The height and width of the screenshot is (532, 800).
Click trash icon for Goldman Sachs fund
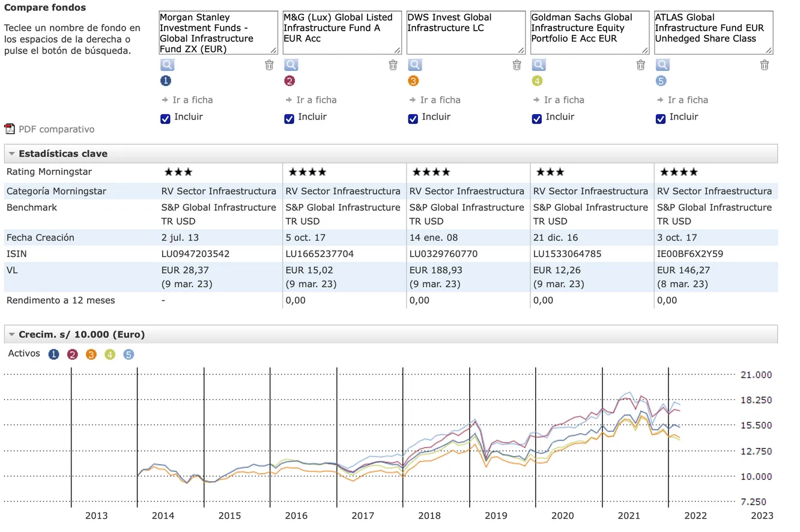(x=640, y=65)
